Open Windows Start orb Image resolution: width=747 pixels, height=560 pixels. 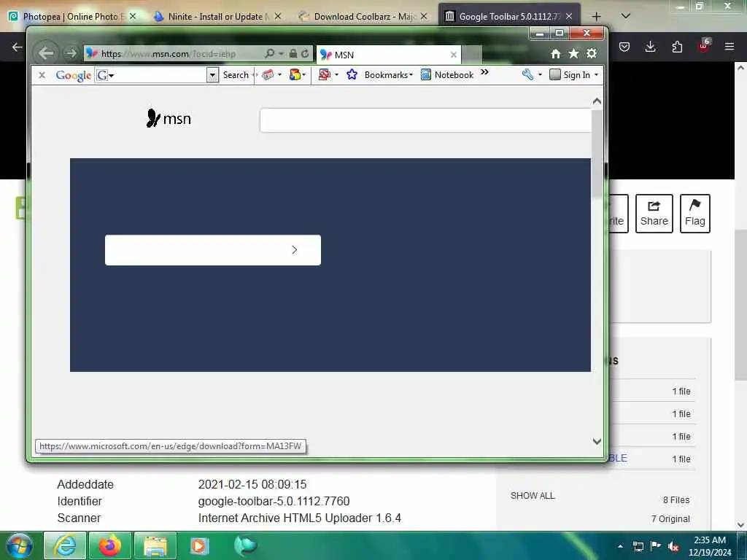20,546
